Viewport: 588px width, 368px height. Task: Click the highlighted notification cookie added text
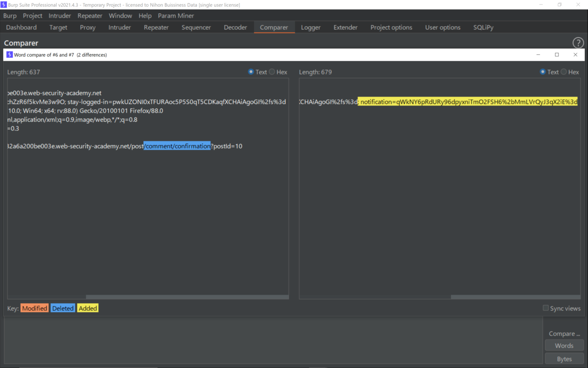(467, 102)
